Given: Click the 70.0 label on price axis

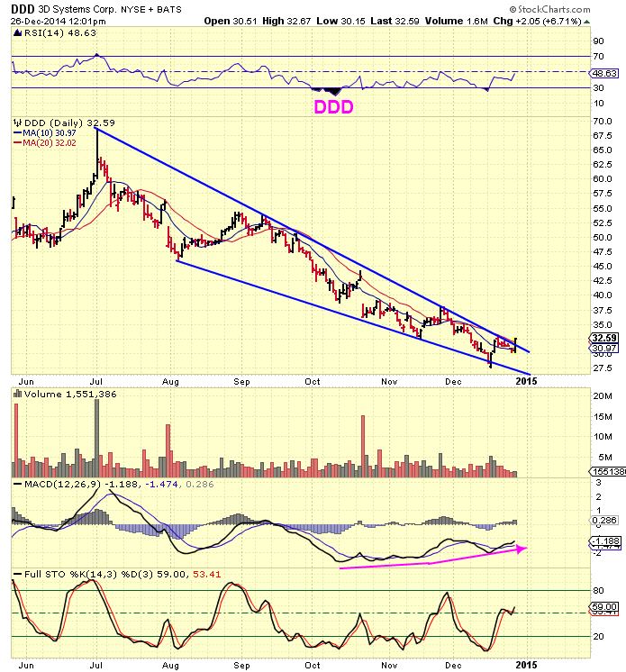Looking at the screenshot, I should point(603,121).
